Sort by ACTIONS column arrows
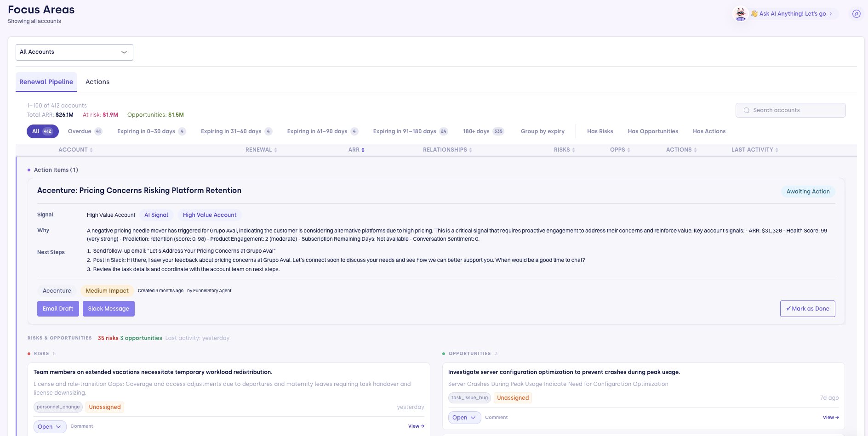This screenshot has height=436, width=868. point(695,150)
